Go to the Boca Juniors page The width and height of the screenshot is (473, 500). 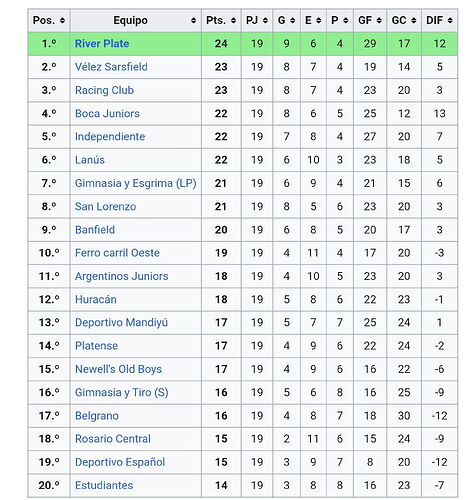(x=107, y=113)
